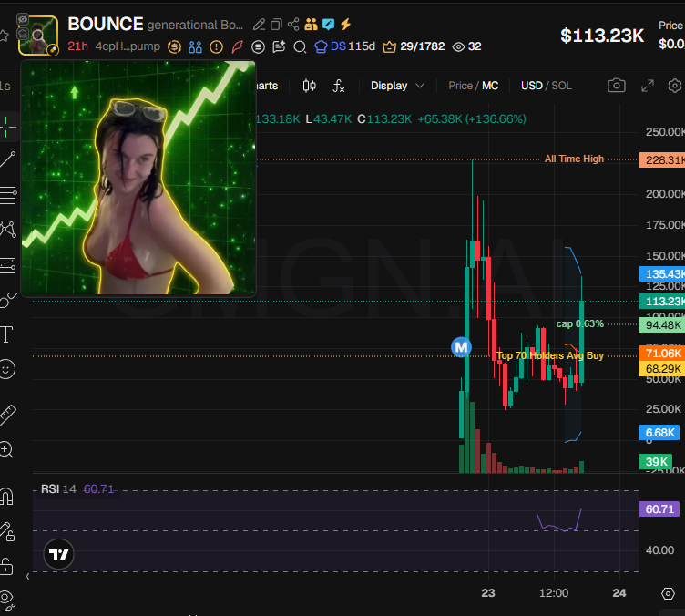
Task: Click the 12:00 time axis label
Action: (x=554, y=593)
